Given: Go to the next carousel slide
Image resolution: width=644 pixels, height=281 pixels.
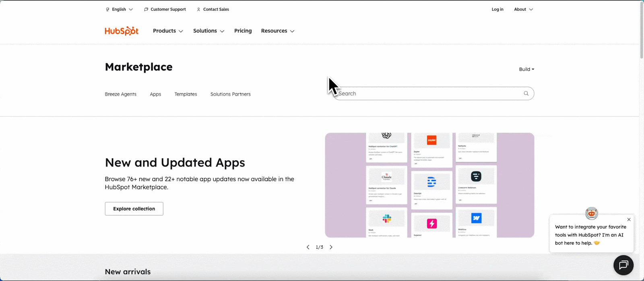Looking at the screenshot, I should coord(331,247).
